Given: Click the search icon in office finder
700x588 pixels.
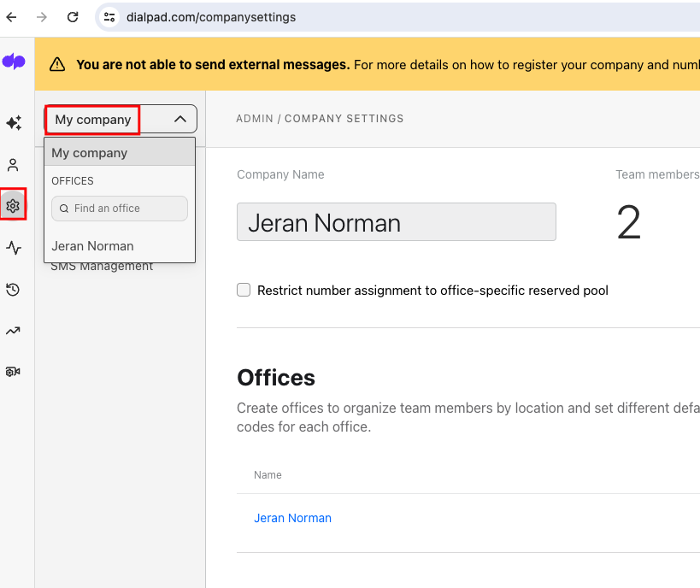Looking at the screenshot, I should [x=64, y=209].
